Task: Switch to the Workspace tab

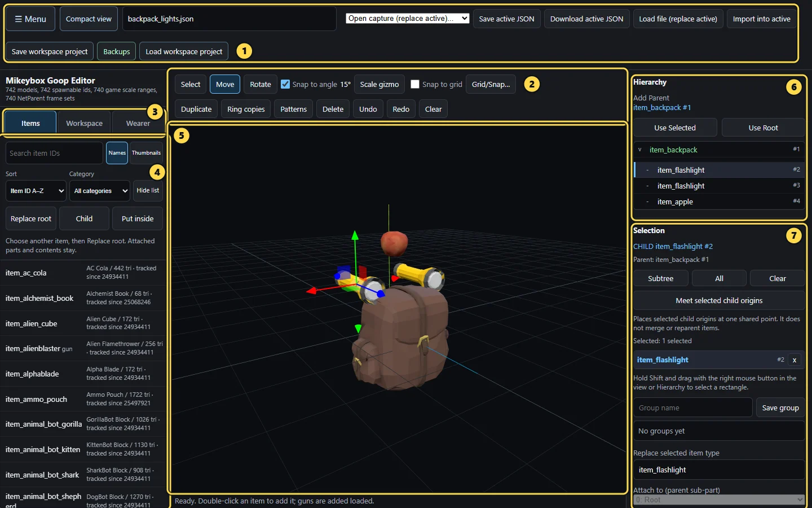Action: (84, 123)
